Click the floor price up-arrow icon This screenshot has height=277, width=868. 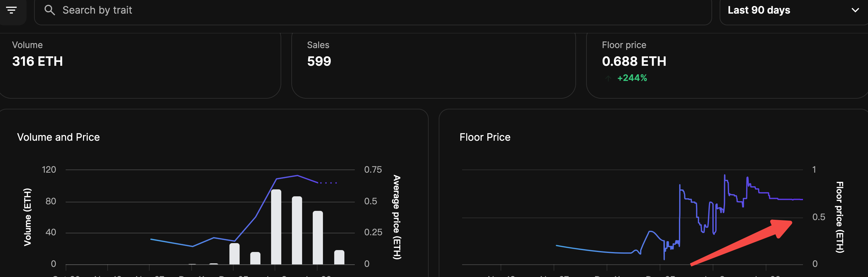(608, 78)
